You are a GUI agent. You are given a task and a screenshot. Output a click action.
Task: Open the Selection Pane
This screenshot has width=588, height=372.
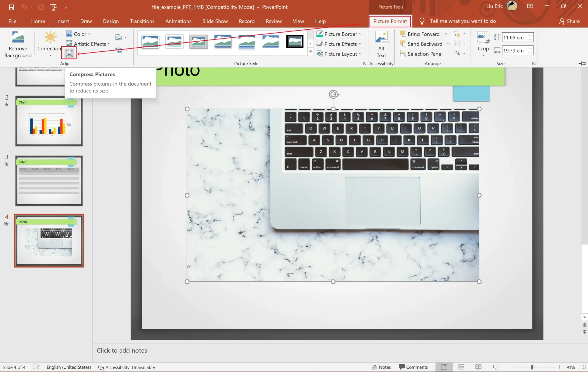pyautogui.click(x=421, y=54)
